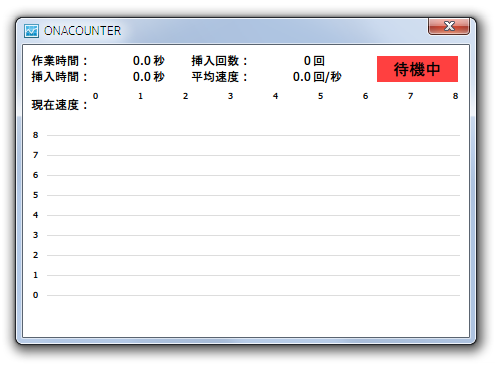Click the 現在速度 label
The image size is (497, 366).
pyautogui.click(x=60, y=105)
